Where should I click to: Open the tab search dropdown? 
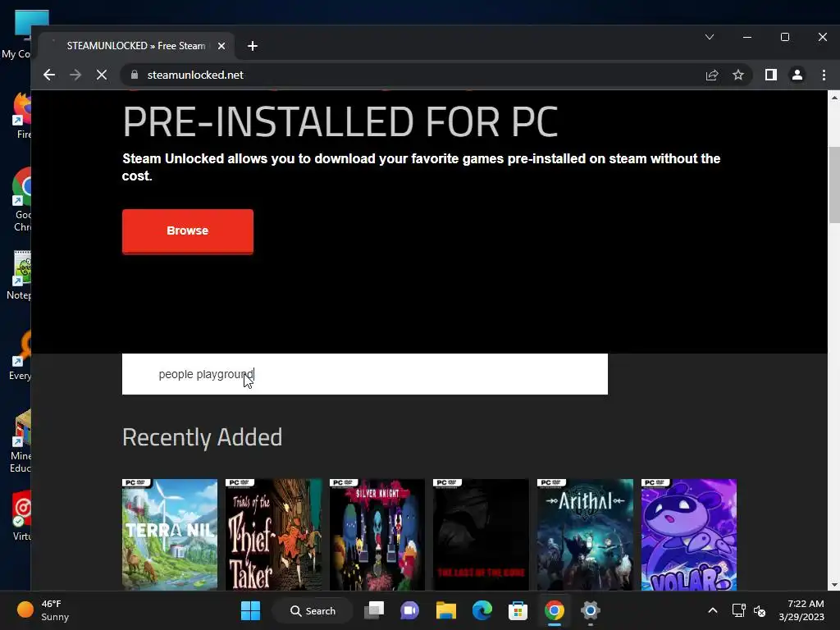[710, 37]
